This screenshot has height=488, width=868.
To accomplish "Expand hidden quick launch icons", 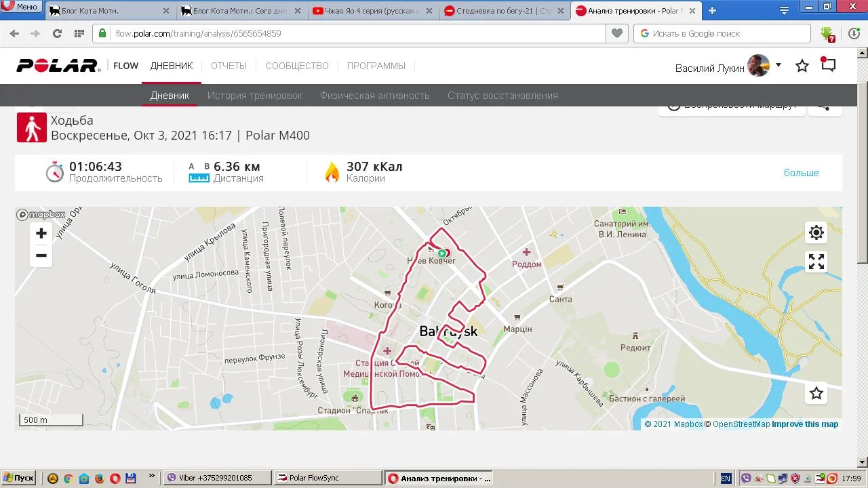I will pos(151,476).
